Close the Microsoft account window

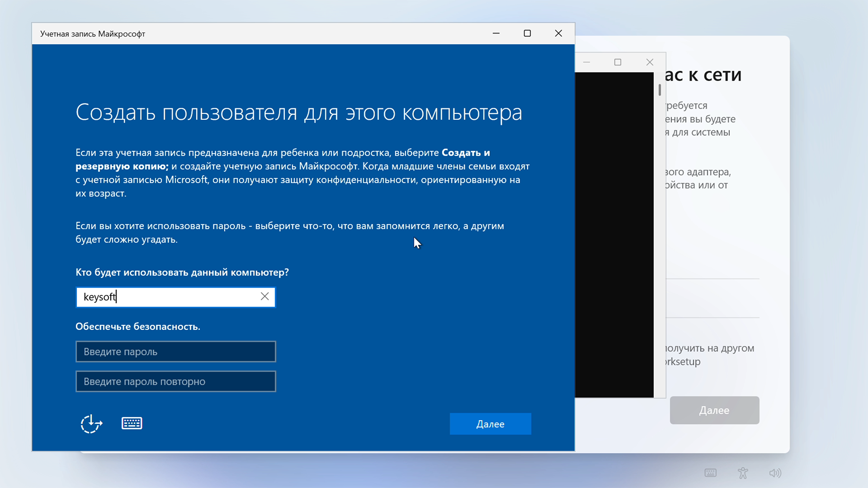[x=558, y=33]
